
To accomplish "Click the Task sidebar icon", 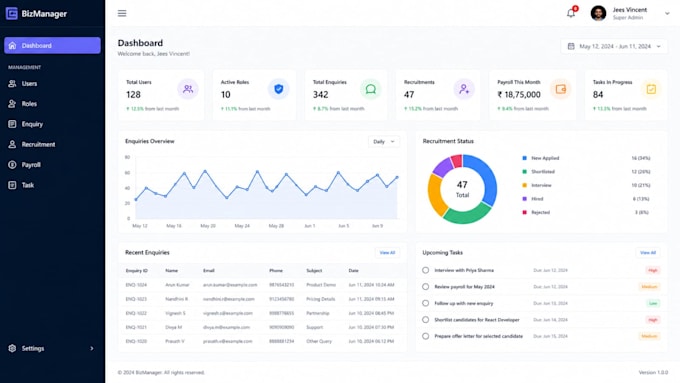I will [x=12, y=185].
